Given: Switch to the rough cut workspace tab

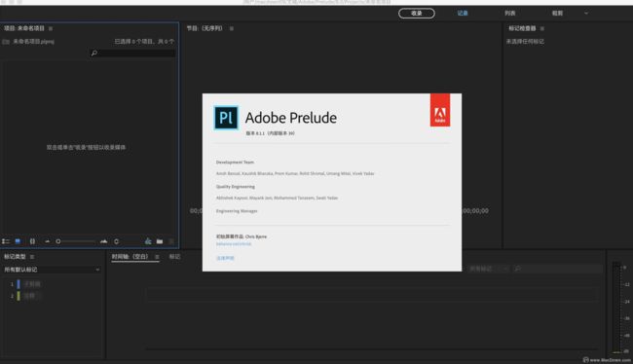Looking at the screenshot, I should coord(557,14).
